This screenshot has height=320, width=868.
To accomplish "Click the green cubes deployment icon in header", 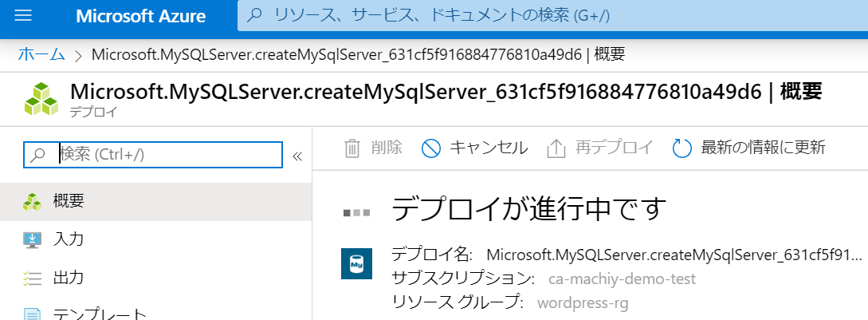I will (x=41, y=100).
